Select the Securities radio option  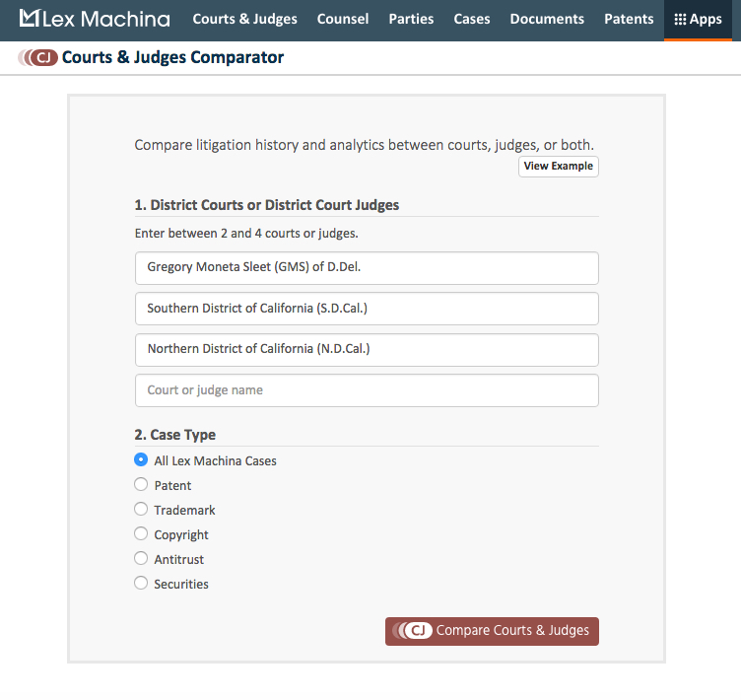click(x=141, y=584)
